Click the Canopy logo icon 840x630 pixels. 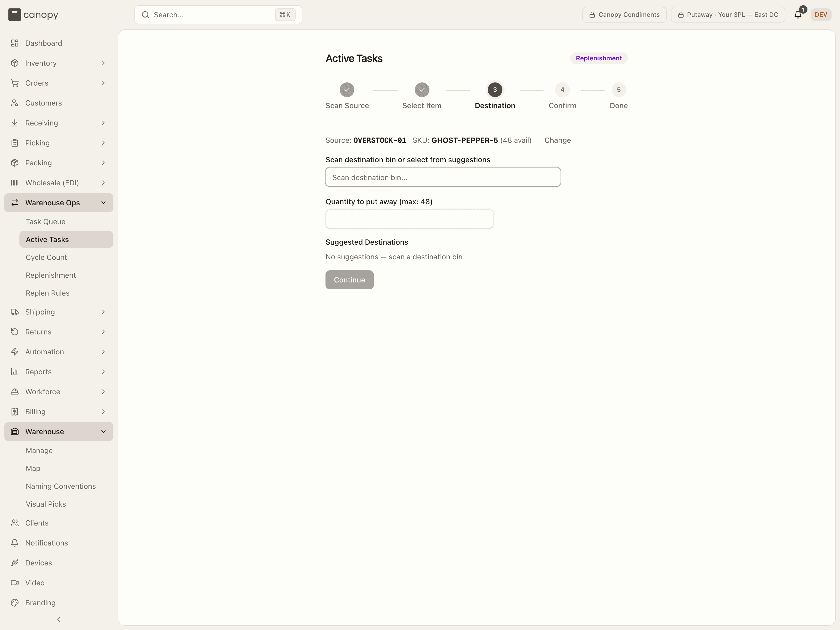(14, 15)
